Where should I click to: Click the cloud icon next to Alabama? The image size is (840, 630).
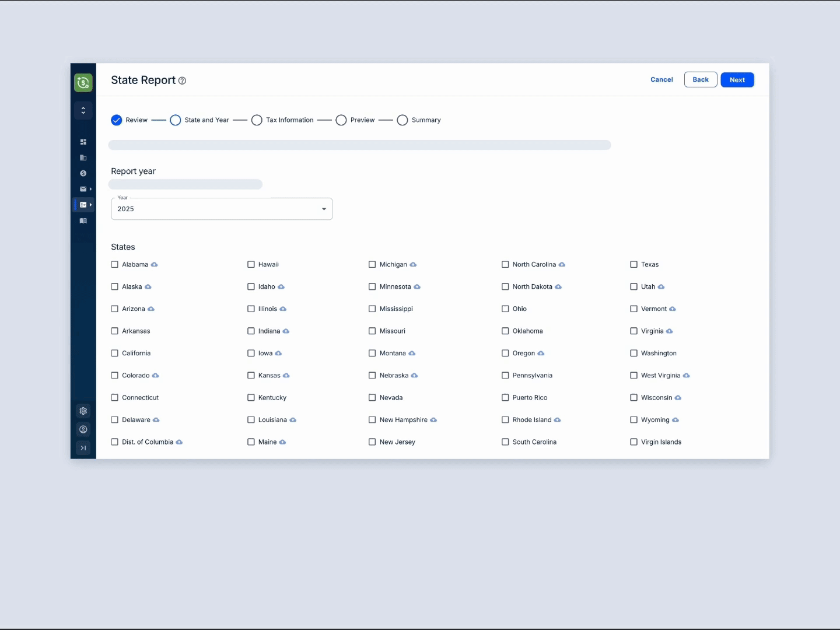tap(155, 265)
